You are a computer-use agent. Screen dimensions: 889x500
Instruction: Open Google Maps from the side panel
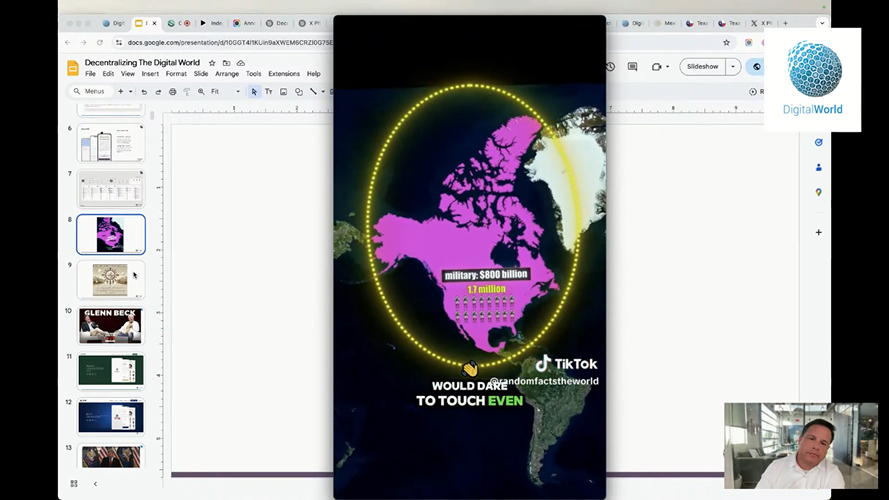[x=818, y=192]
